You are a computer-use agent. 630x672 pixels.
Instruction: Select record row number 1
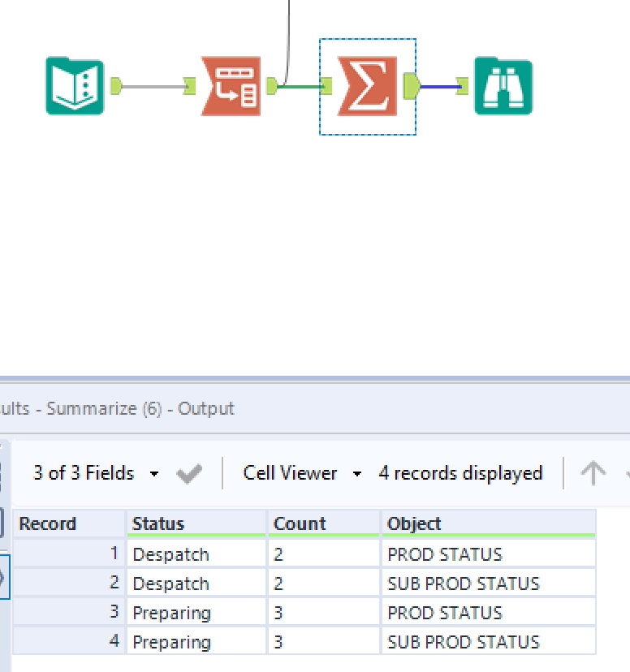pos(70,554)
